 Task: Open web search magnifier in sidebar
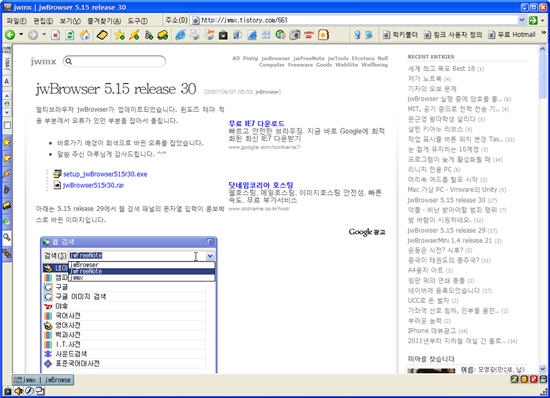tap(7, 237)
